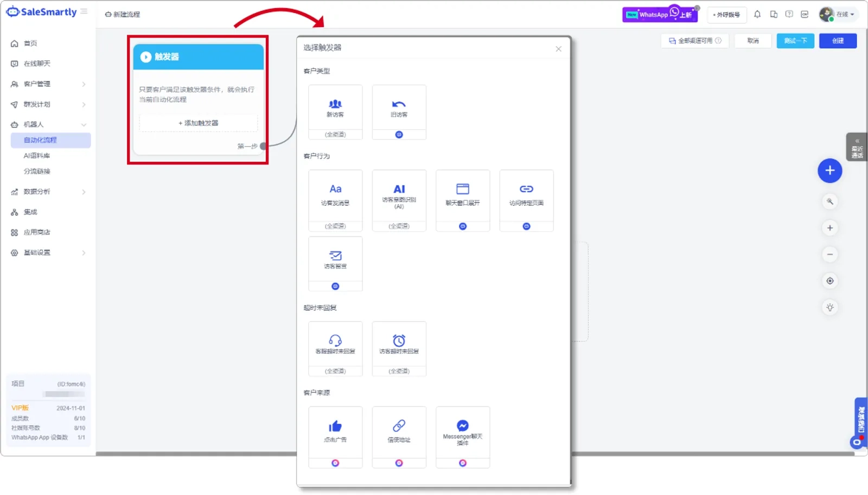868x495 pixels.
Task: Toggle the light bulb canvas button
Action: pyautogui.click(x=829, y=307)
